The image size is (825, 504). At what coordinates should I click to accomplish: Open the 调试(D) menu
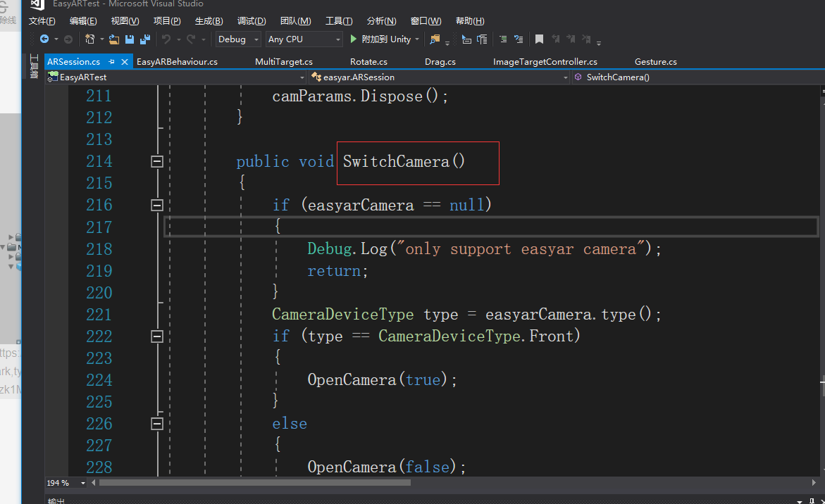coord(252,21)
